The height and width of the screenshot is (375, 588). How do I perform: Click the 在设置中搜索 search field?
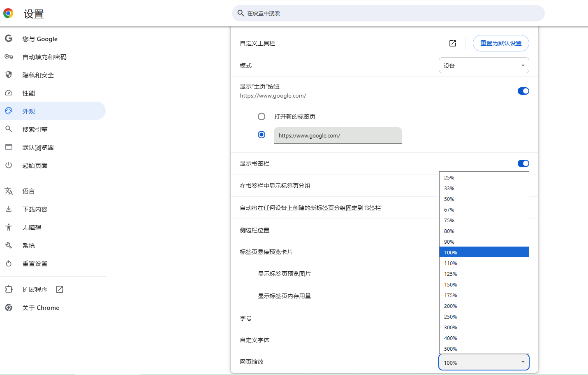point(388,13)
